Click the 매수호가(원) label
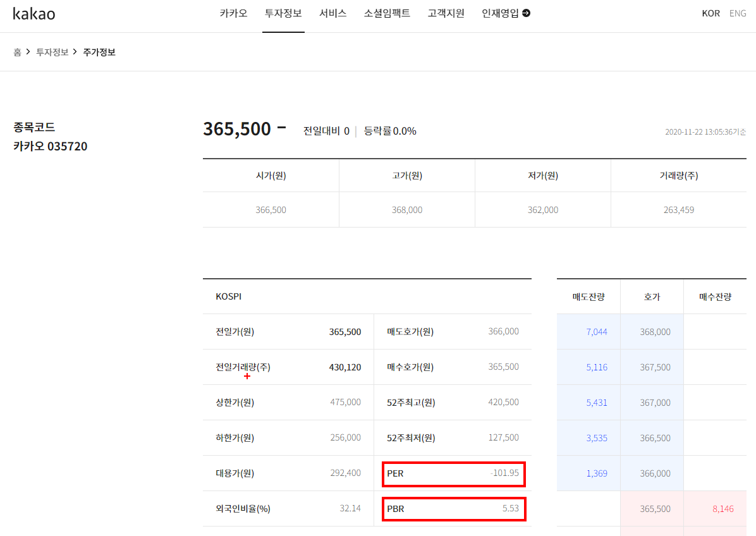The width and height of the screenshot is (756, 536). click(410, 367)
